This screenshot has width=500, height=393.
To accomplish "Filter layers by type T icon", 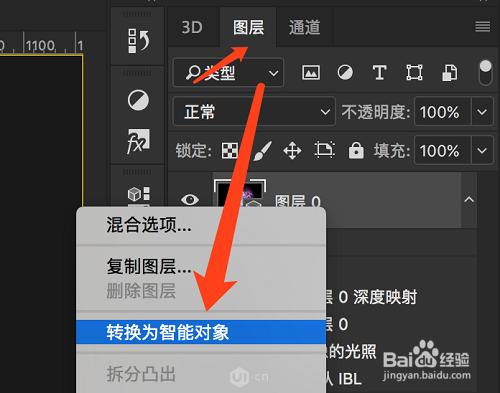I will click(379, 72).
